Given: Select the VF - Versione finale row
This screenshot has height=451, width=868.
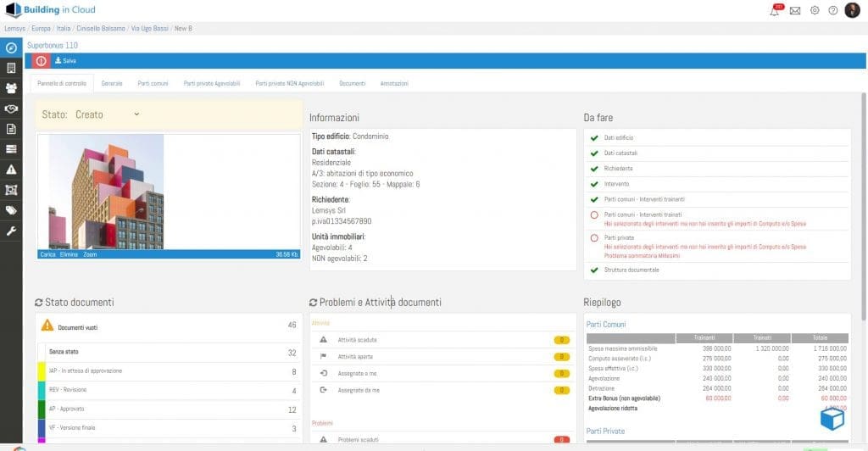Looking at the screenshot, I should coord(170,428).
